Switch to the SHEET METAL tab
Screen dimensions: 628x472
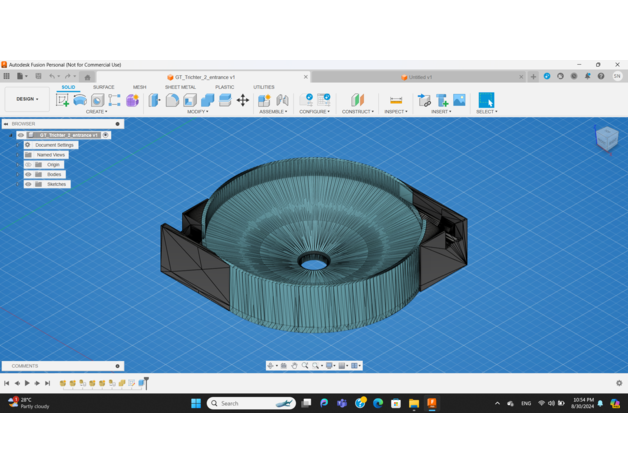pyautogui.click(x=180, y=87)
